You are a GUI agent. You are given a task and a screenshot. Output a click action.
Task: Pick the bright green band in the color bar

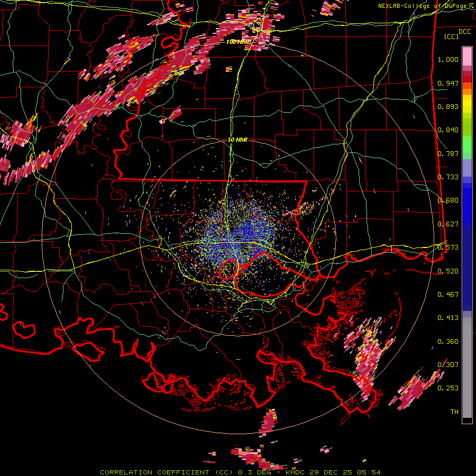pos(467,144)
